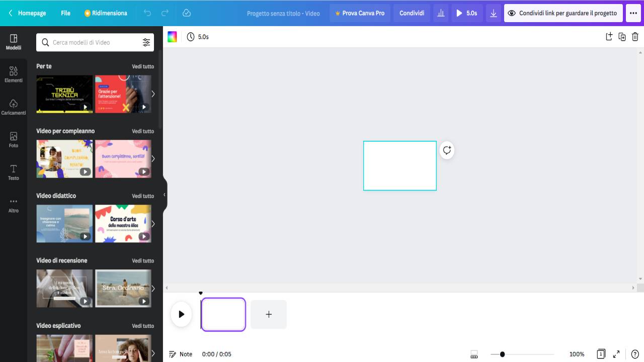Click Vedi tutto for Video didattico
The image size is (644, 362).
point(143,196)
